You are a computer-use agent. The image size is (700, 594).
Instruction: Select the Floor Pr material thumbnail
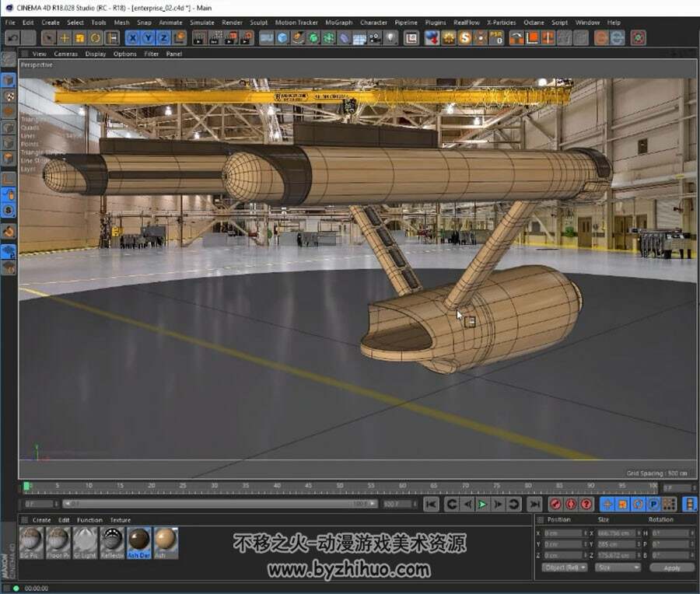coord(58,543)
